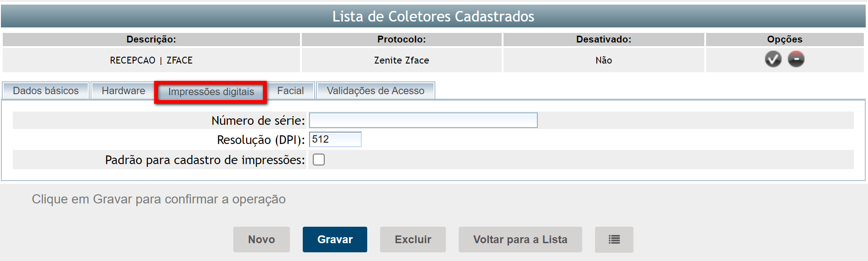Focus the Resolução (DPI) field
868x261 pixels.
[x=335, y=139]
